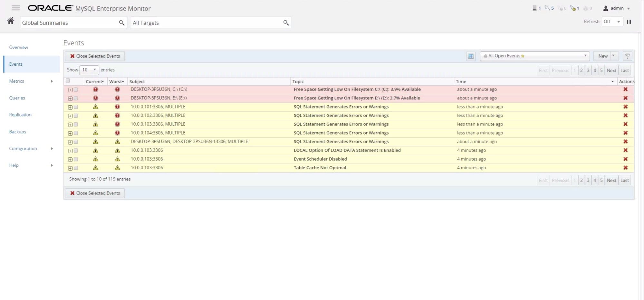Image resolution: width=644 pixels, height=300 pixels.
Task: Open the Show entries count dropdown
Action: [89, 70]
